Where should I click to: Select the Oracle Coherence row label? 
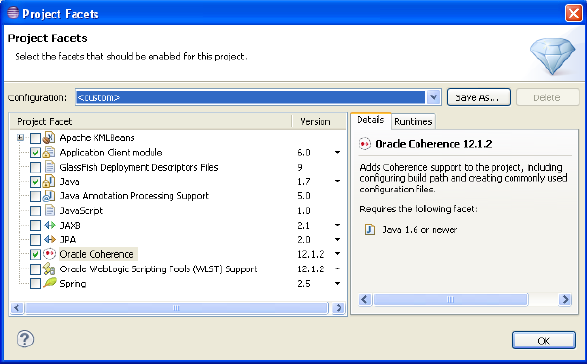[x=97, y=254]
